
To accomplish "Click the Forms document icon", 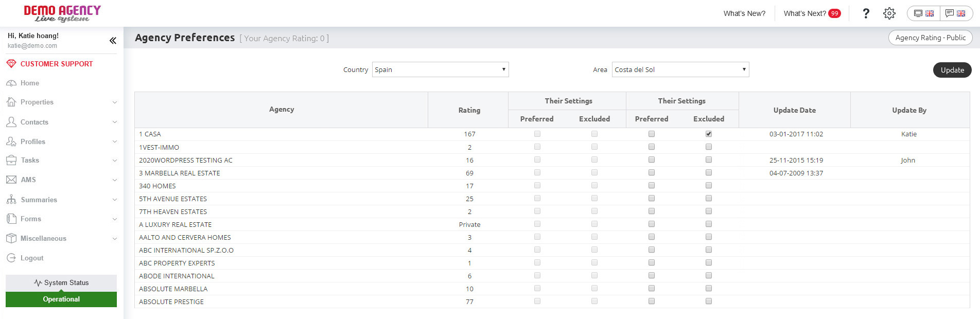I will pos(11,219).
